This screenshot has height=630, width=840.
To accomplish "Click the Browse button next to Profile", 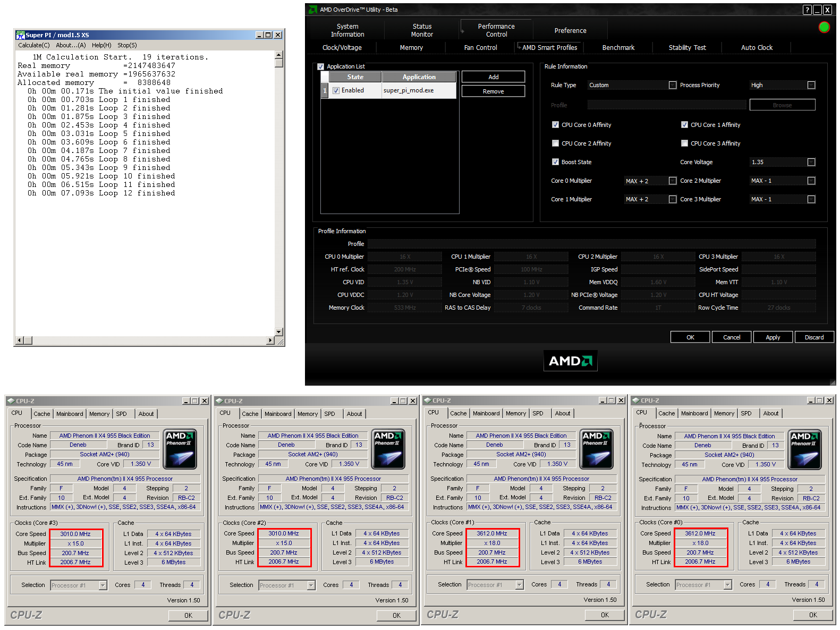I will pyautogui.click(x=782, y=105).
